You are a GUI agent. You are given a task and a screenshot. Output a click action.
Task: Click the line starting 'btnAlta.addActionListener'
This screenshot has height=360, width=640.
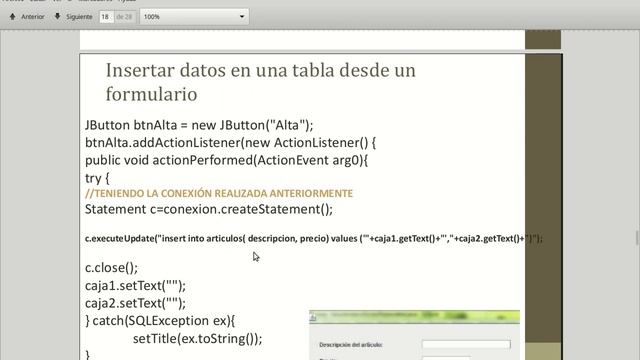(231, 143)
